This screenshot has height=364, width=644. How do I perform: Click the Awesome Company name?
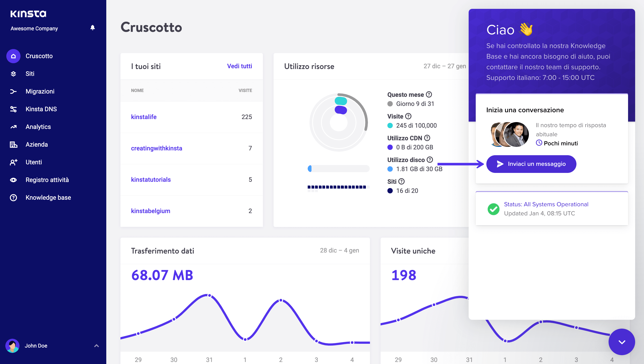[x=34, y=29]
